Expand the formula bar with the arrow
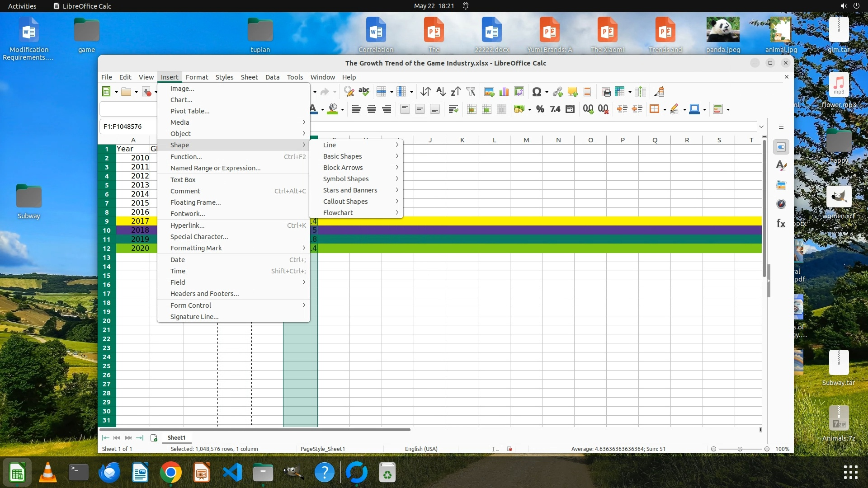Viewport: 868px width, 488px height. pyautogui.click(x=761, y=127)
